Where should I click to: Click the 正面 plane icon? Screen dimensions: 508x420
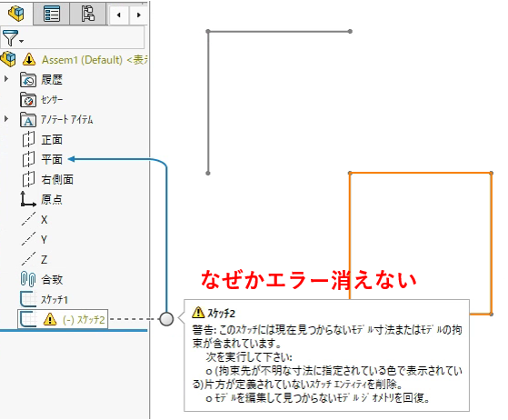28,139
